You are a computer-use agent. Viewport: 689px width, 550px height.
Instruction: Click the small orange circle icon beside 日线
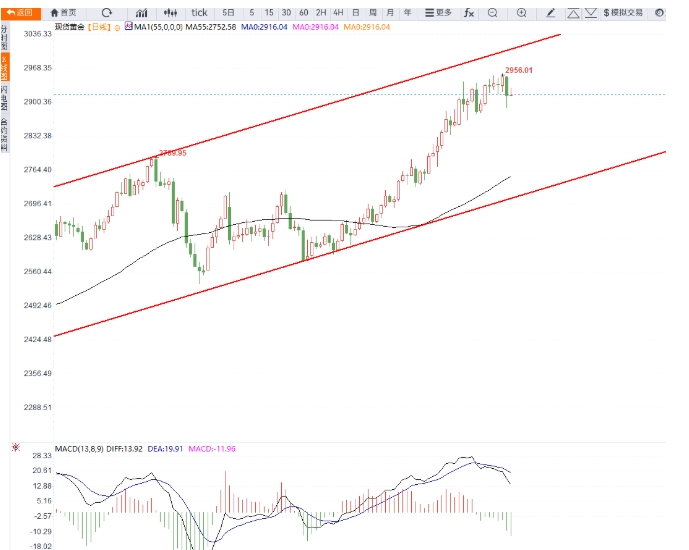pyautogui.click(x=117, y=28)
